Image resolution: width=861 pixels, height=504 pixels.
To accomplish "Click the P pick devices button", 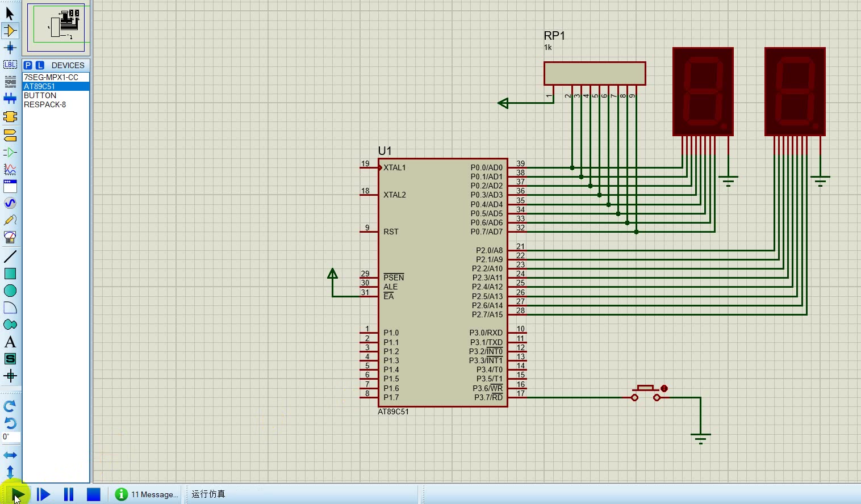I will coord(28,65).
